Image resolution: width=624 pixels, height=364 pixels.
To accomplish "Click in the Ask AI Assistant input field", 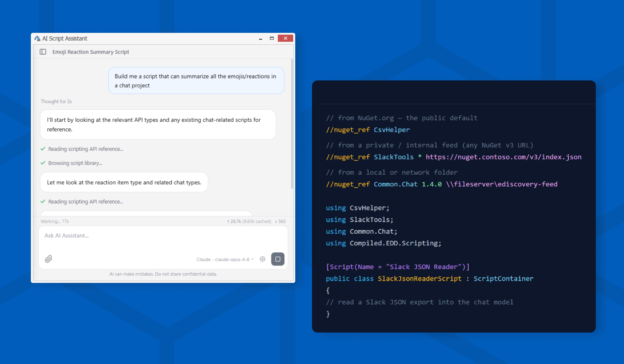I will click(163, 239).
